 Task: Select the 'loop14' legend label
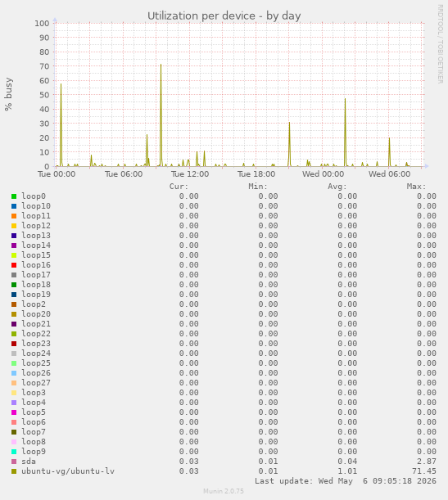36,245
